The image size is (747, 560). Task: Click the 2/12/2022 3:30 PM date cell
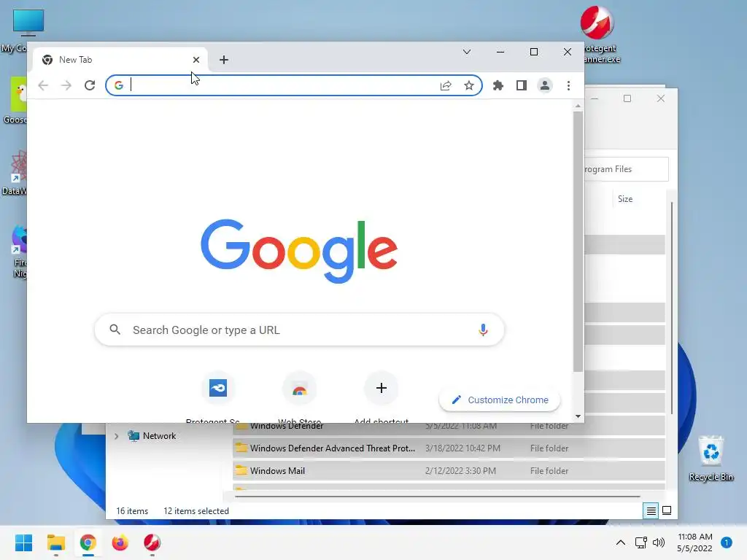[460, 470]
